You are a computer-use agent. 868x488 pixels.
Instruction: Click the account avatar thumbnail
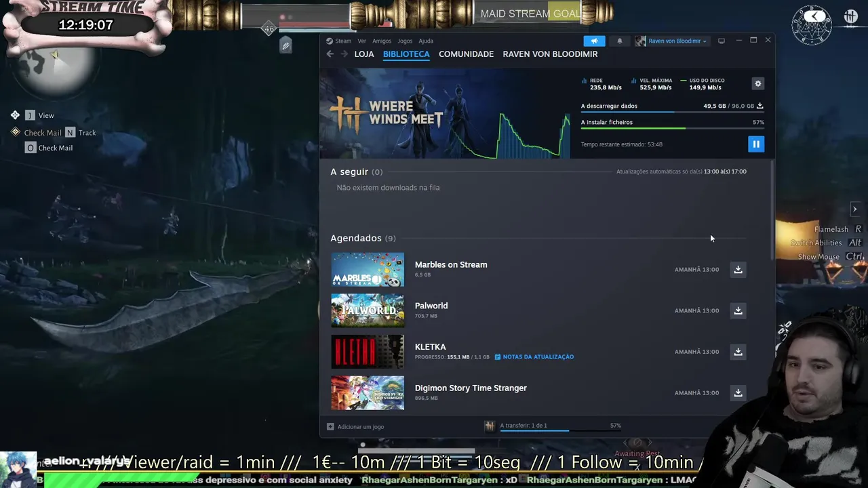click(640, 41)
